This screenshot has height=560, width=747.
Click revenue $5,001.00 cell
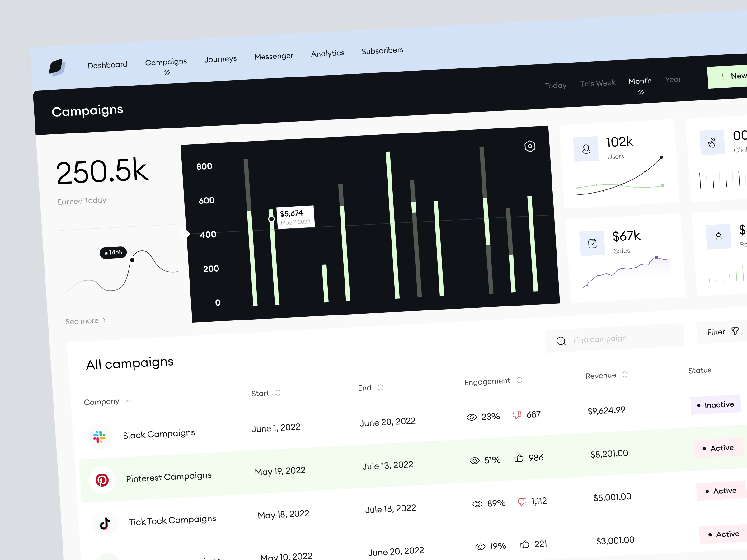tap(612, 497)
